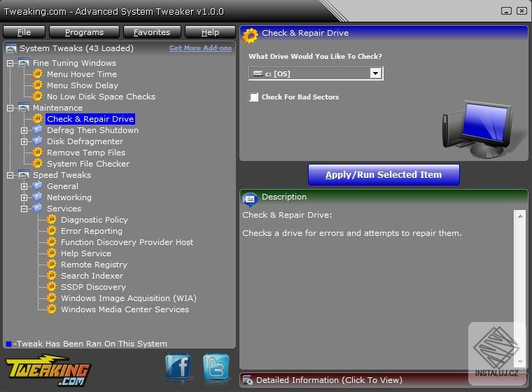The width and height of the screenshot is (532, 392).
Task: Collapse the Maintenance branch
Action: point(10,108)
